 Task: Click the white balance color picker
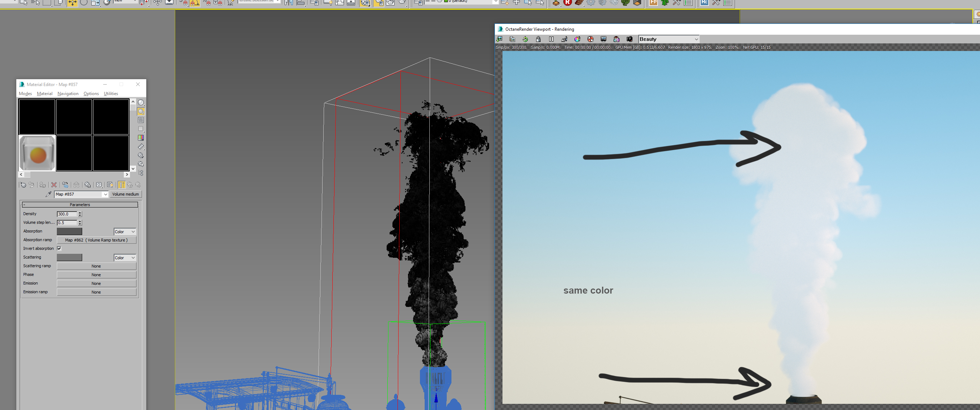[577, 39]
